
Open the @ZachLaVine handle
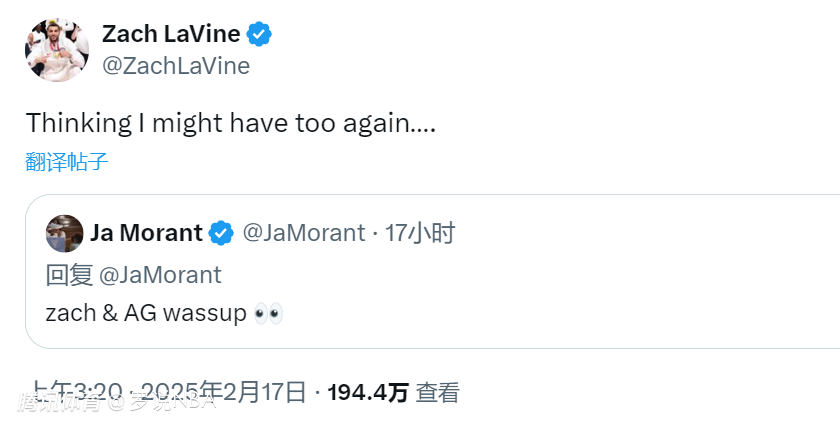[176, 66]
